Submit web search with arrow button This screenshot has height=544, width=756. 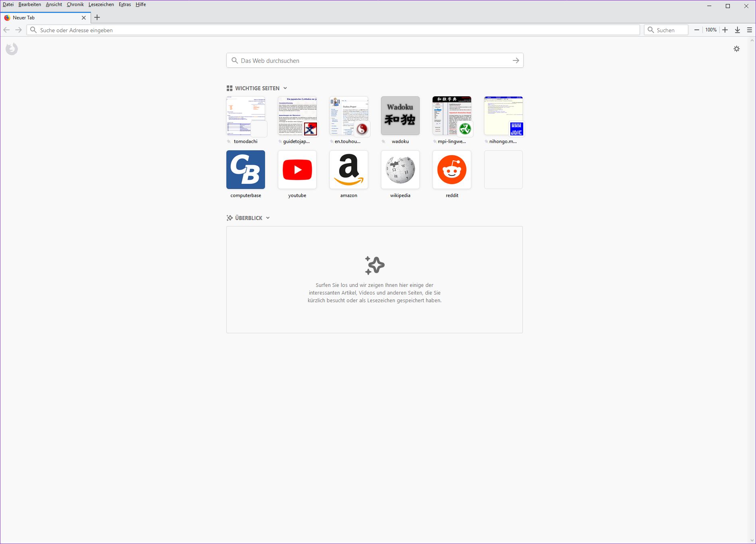pyautogui.click(x=516, y=60)
